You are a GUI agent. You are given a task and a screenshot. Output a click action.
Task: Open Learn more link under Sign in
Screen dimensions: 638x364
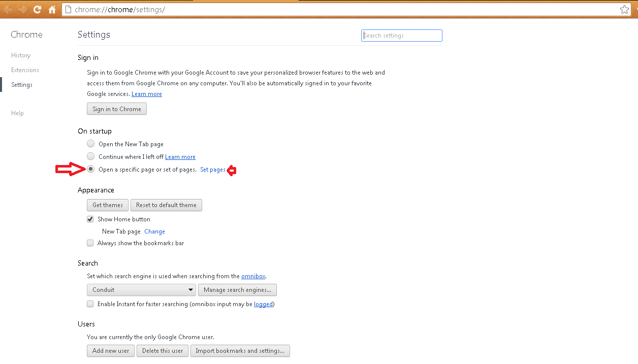(x=147, y=94)
